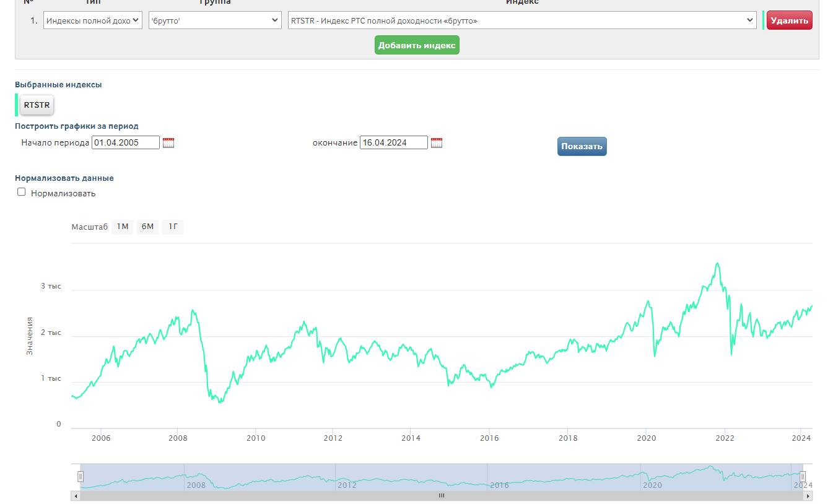Set chart scale to 1М
Screen dimensions: 833x504
[123, 227]
